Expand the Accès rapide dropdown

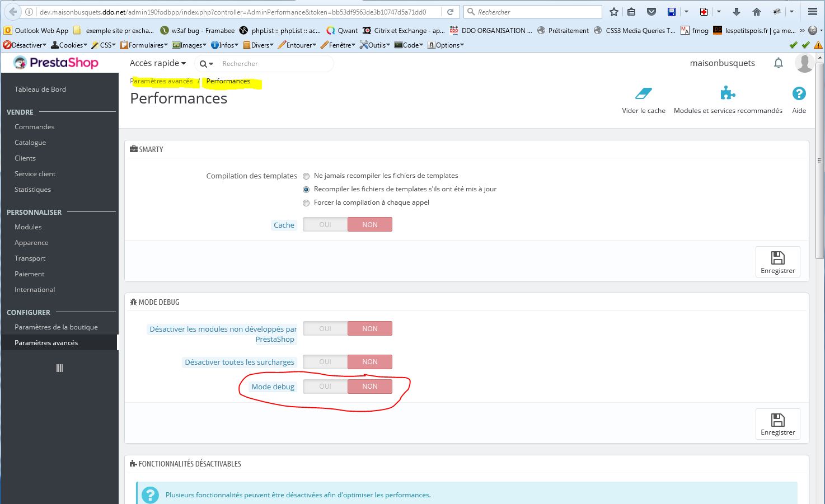tap(157, 63)
